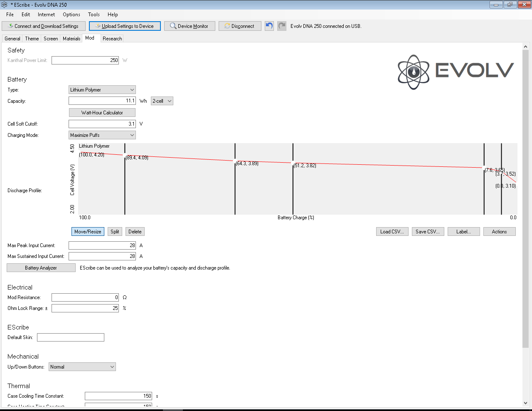Activate the Move/Resize mode button
This screenshot has width=532, height=411.
point(88,232)
